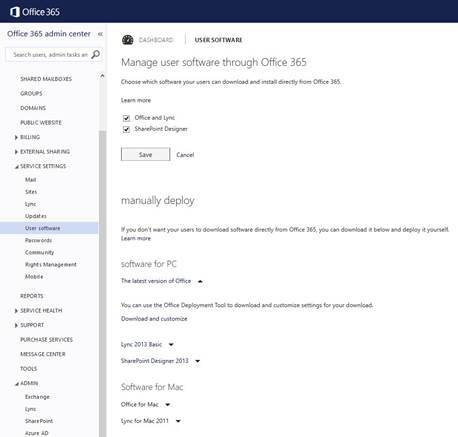
Task: Expand the Billing section arrow
Action: coord(16,137)
